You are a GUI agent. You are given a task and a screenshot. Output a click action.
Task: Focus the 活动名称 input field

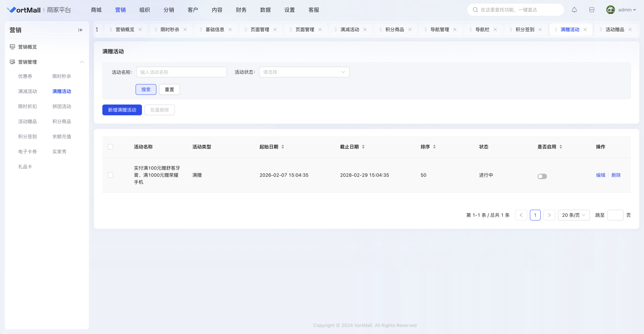(x=181, y=72)
